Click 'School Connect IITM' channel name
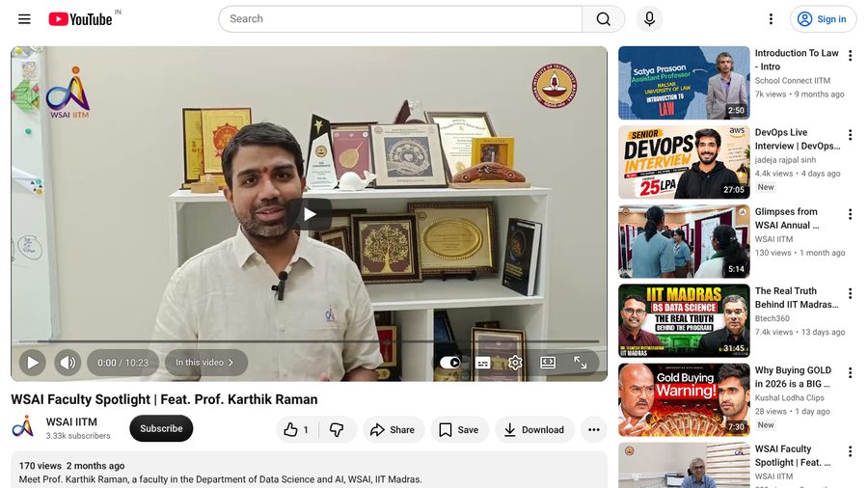The height and width of the screenshot is (488, 868). (793, 80)
